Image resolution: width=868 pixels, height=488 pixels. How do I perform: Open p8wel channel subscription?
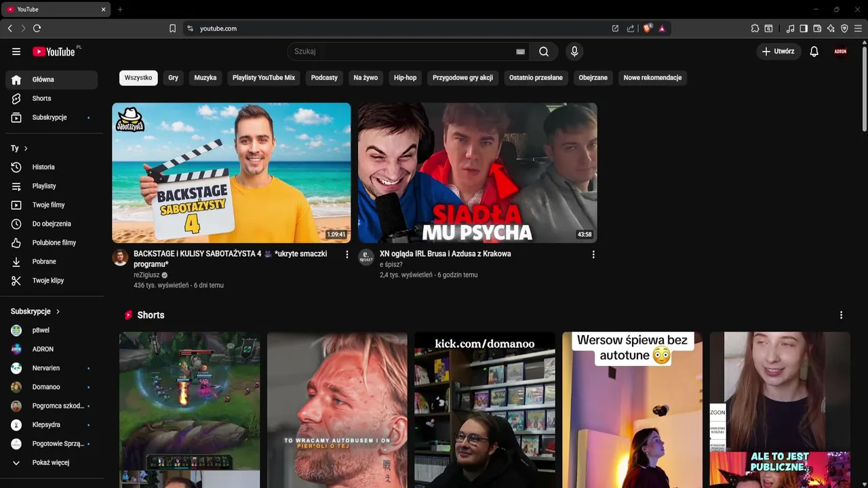point(52,330)
